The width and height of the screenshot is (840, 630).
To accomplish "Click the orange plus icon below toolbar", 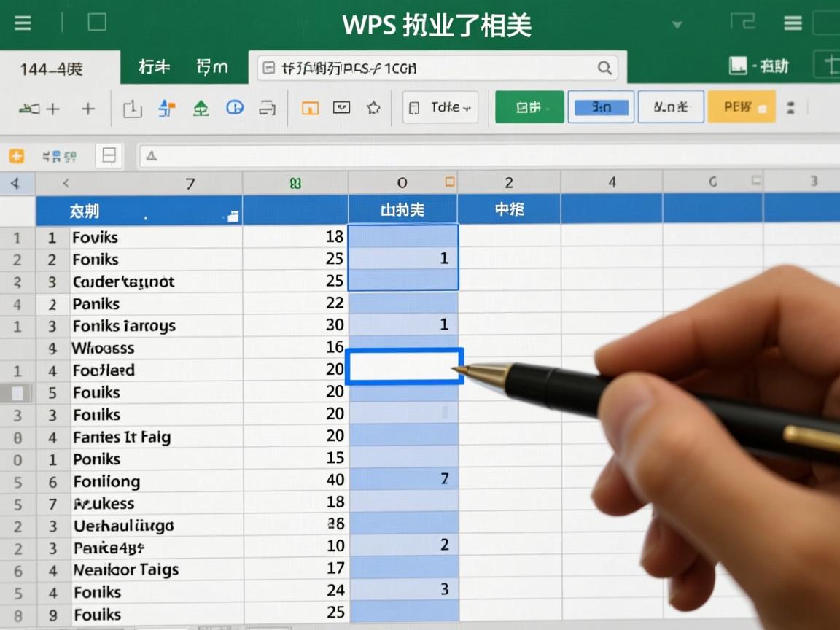I will tap(16, 155).
